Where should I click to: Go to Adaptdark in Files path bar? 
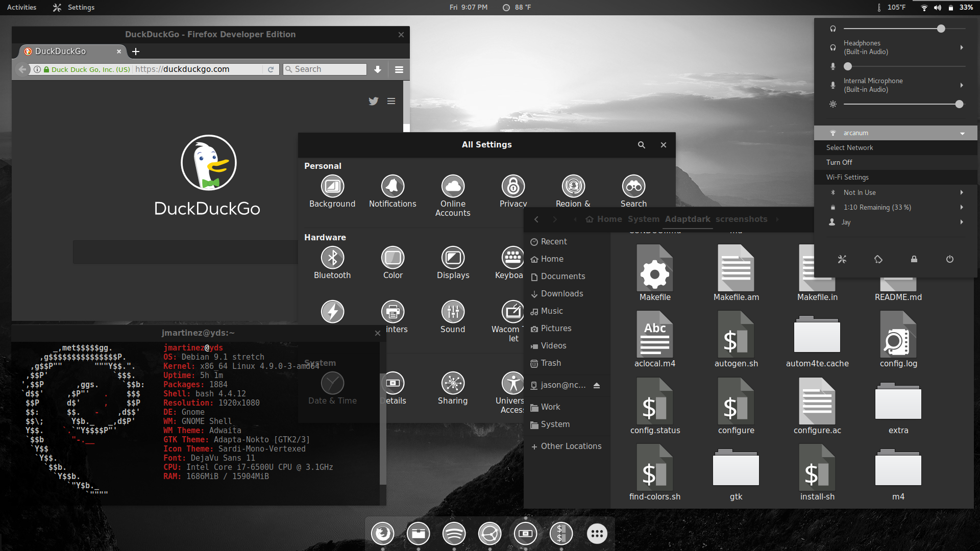pos(688,219)
